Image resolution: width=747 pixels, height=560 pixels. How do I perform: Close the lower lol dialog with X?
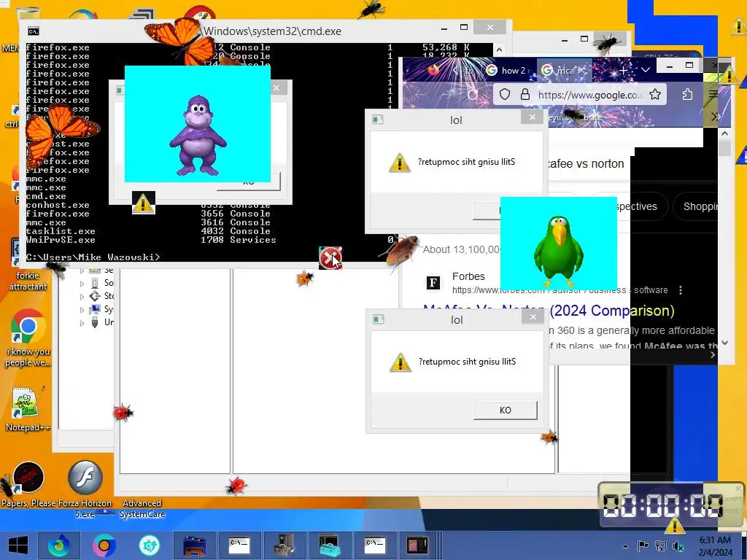pos(533,316)
